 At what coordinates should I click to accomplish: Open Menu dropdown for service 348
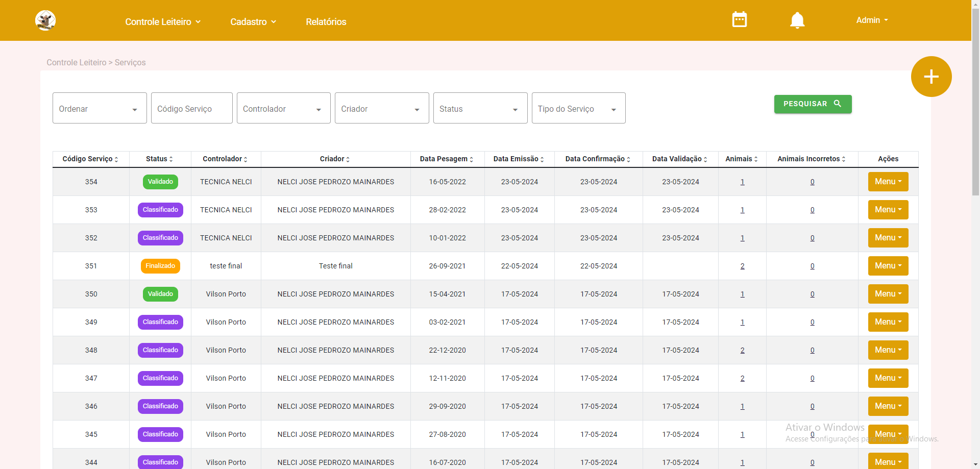[x=888, y=350]
